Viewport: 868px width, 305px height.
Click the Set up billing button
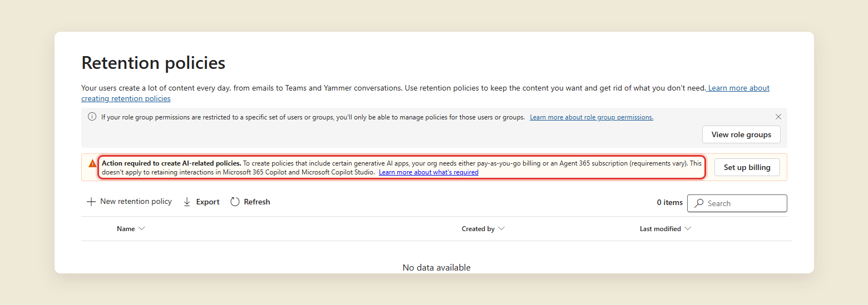(x=747, y=167)
